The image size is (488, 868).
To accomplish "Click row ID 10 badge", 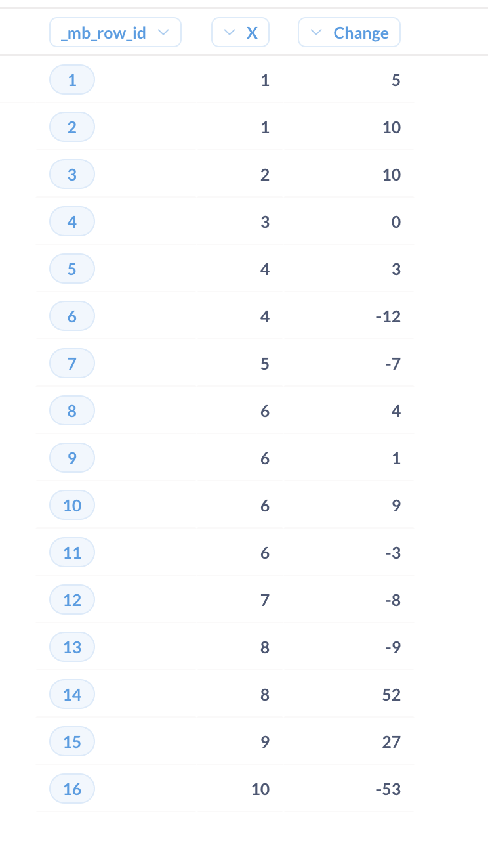I will 72,506.
